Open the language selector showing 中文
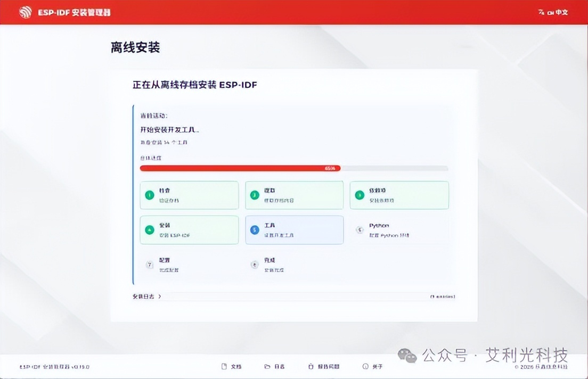This screenshot has width=588, height=379. point(553,12)
